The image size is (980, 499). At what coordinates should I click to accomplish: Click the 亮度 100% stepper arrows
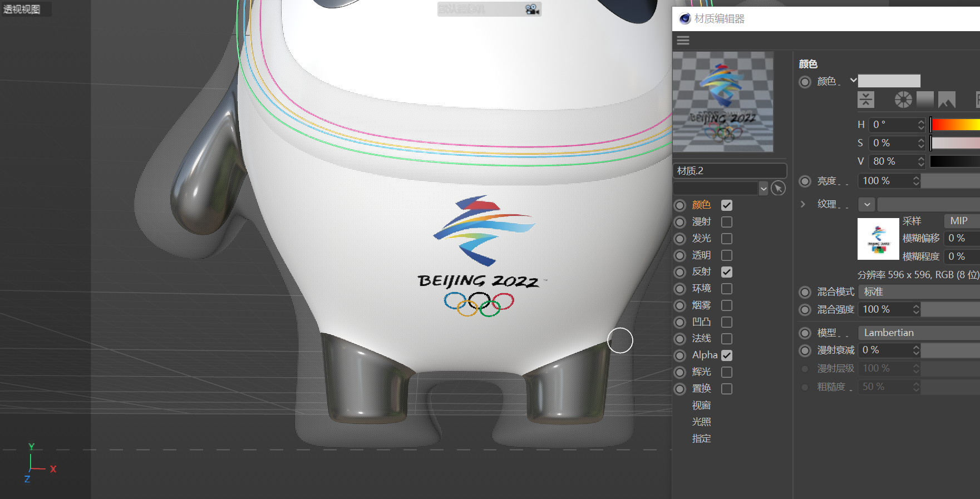[x=916, y=181]
